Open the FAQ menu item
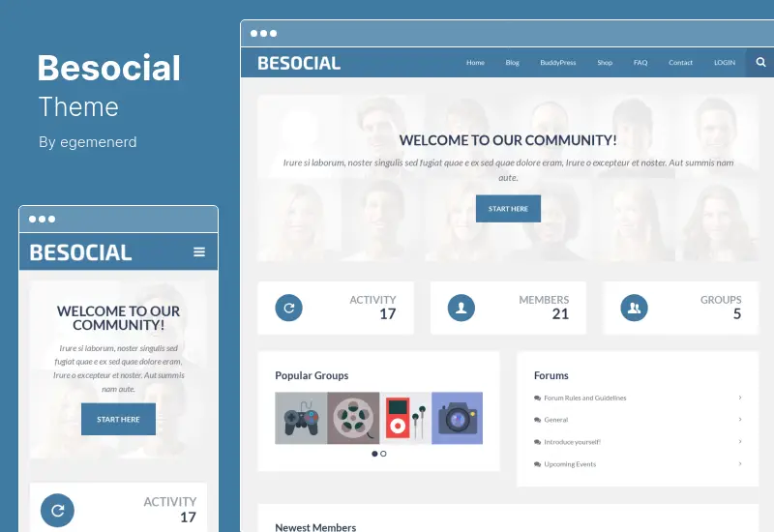Image resolution: width=774 pixels, height=532 pixels. pyautogui.click(x=640, y=63)
